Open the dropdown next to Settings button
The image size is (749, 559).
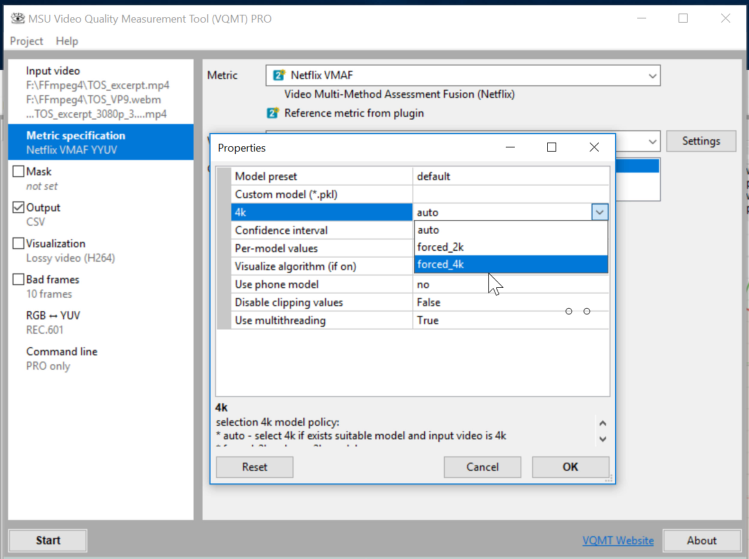[x=652, y=141]
